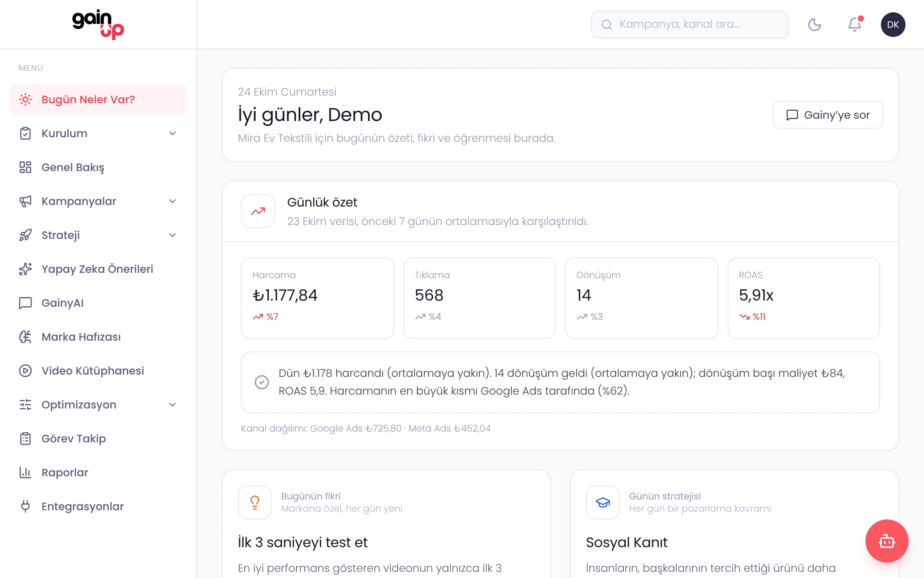924x578 pixels.
Task: Click the checklist icon next to Görev Takip
Action: click(25, 439)
